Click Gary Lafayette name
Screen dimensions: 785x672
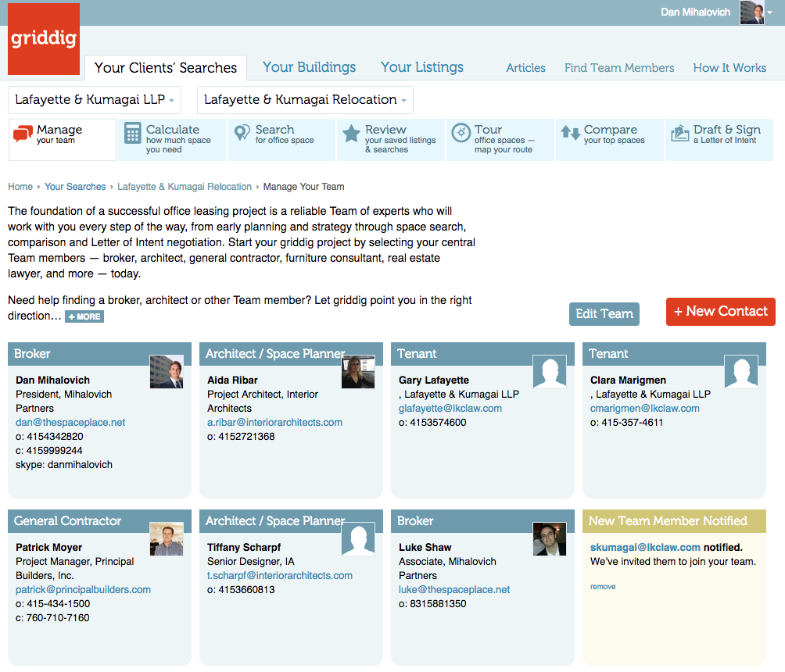[x=434, y=381]
